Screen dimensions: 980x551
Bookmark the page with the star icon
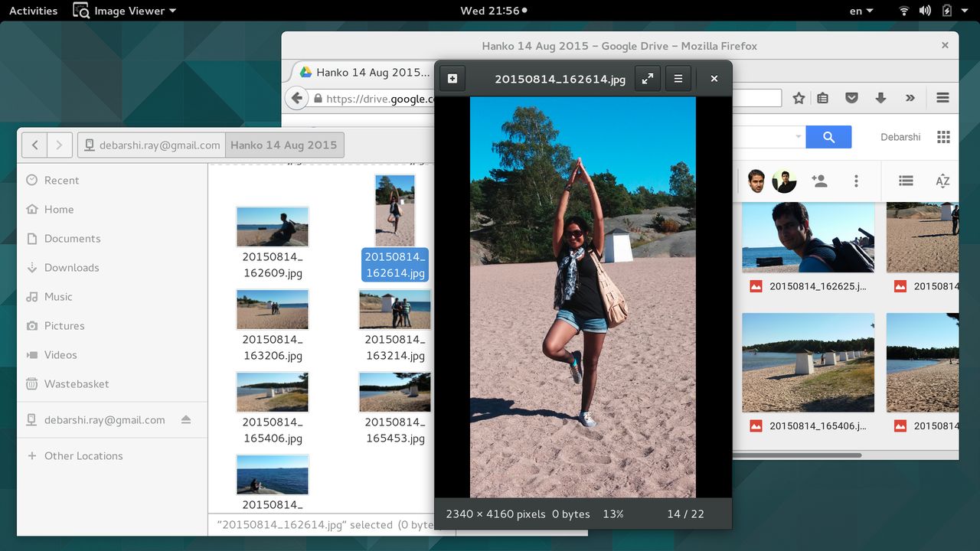click(x=799, y=98)
